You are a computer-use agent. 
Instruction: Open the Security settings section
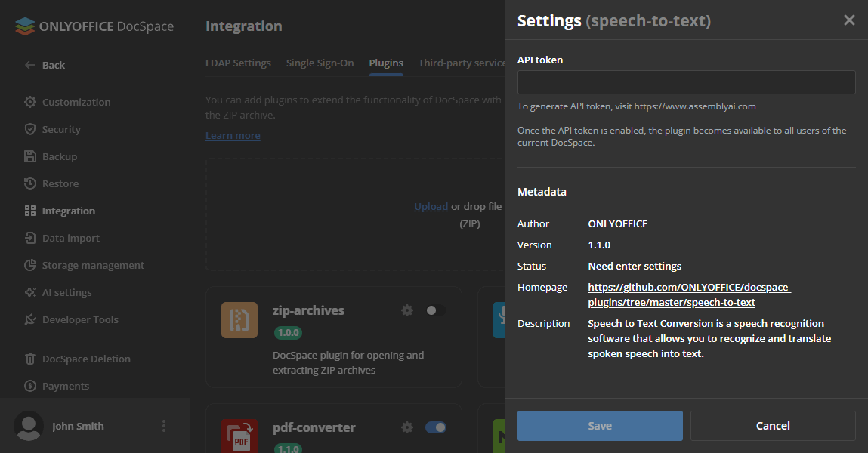click(x=61, y=129)
